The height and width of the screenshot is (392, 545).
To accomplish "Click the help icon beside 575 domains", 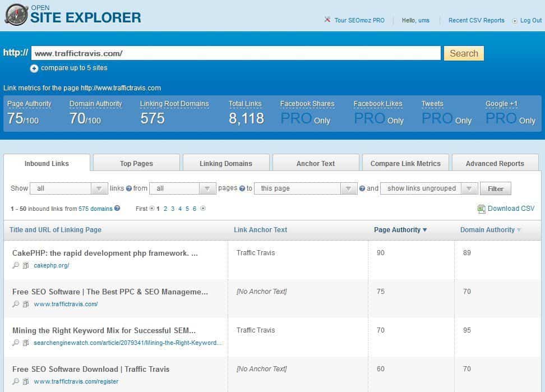I will pos(116,209).
